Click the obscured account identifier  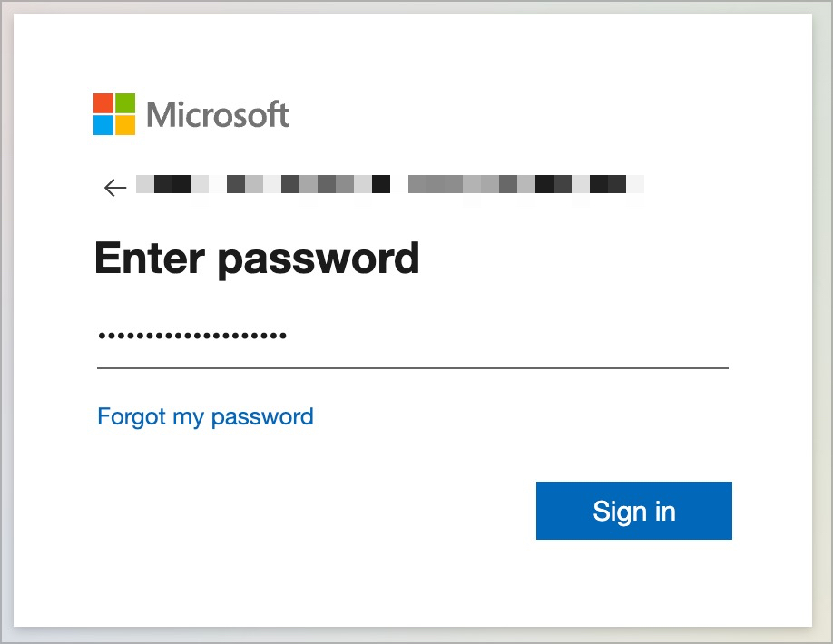click(x=390, y=184)
